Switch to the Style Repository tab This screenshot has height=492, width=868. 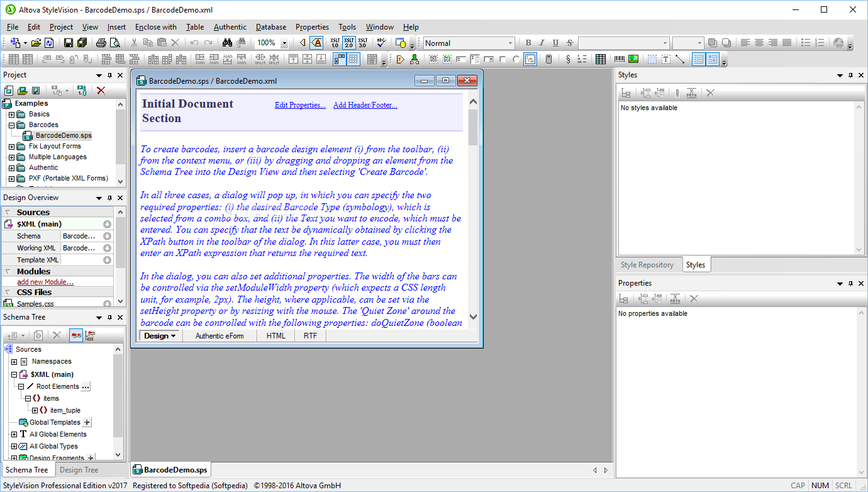[647, 265]
